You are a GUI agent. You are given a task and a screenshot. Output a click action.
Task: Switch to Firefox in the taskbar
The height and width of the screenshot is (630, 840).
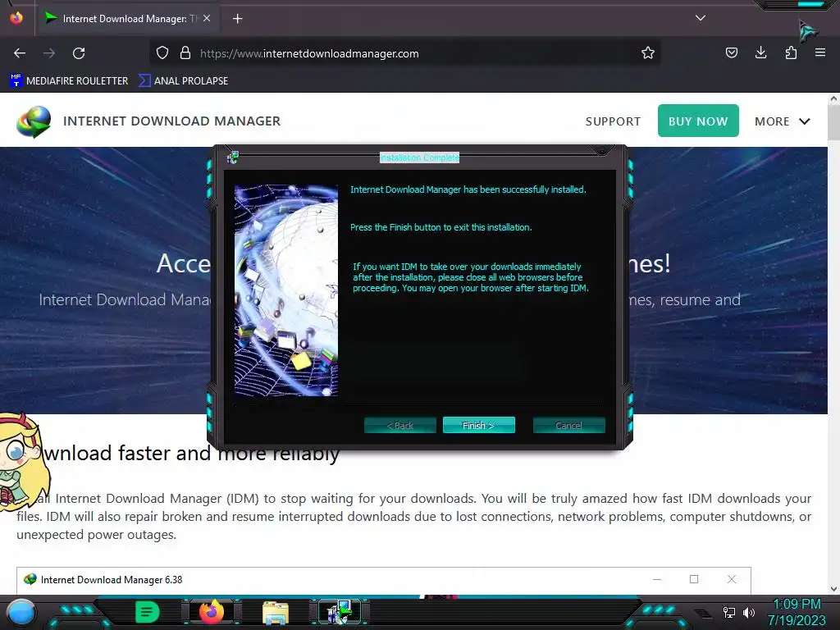[x=211, y=612]
